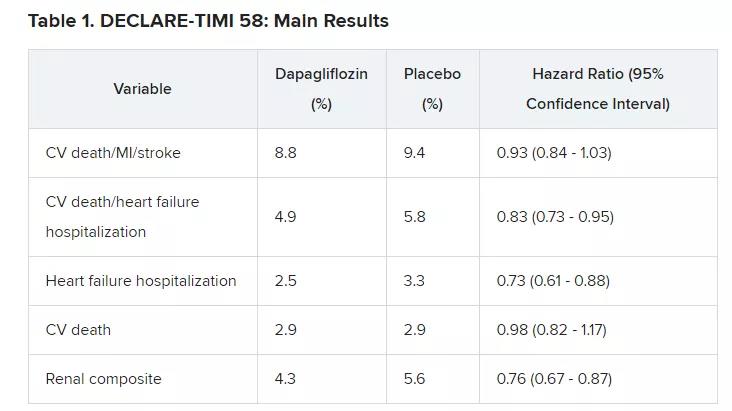Select the 3.3 Placebo value

point(414,281)
